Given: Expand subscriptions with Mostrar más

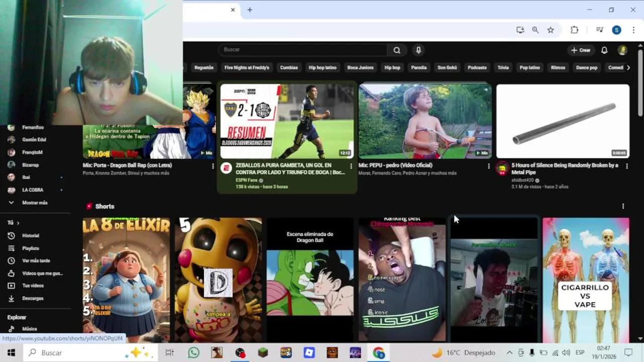Looking at the screenshot, I should click(x=35, y=203).
